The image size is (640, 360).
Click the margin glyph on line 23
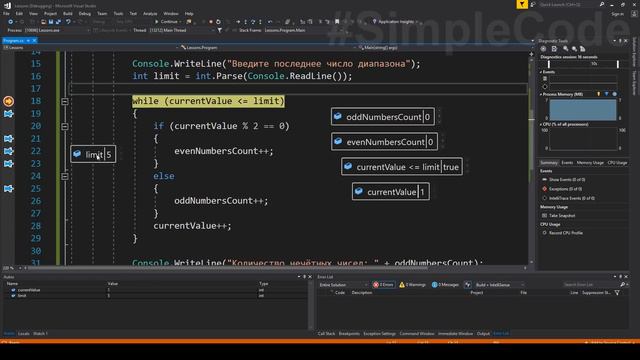[x=8, y=164]
